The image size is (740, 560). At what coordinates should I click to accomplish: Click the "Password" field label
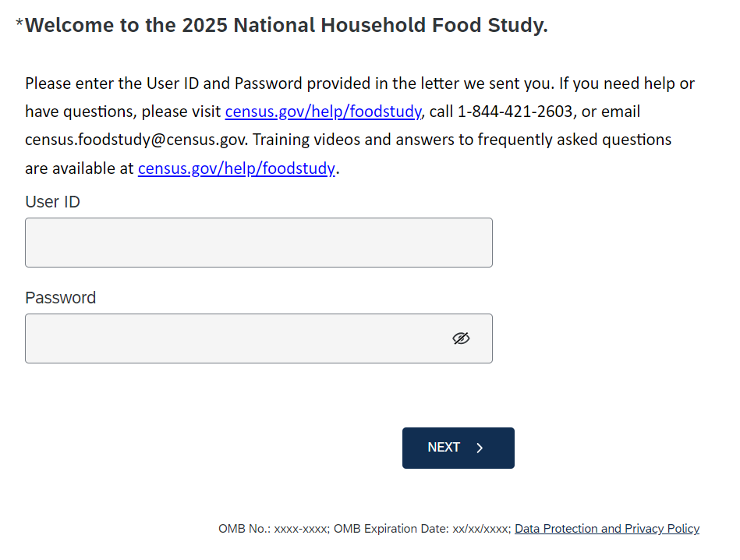tap(60, 298)
